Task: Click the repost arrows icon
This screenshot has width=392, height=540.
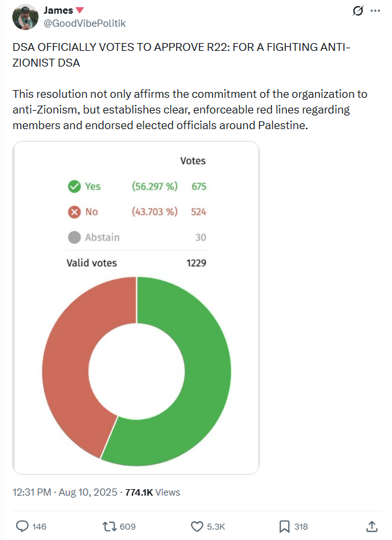Action: [109, 526]
